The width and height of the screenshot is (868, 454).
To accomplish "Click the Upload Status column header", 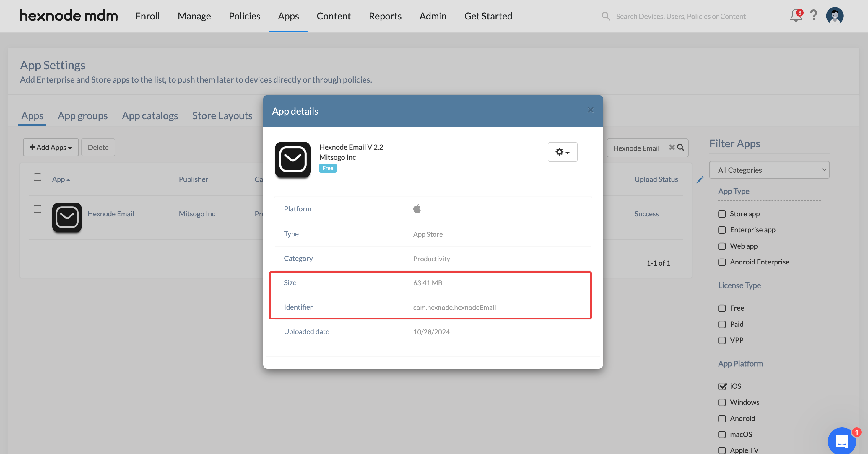I will click(x=656, y=179).
